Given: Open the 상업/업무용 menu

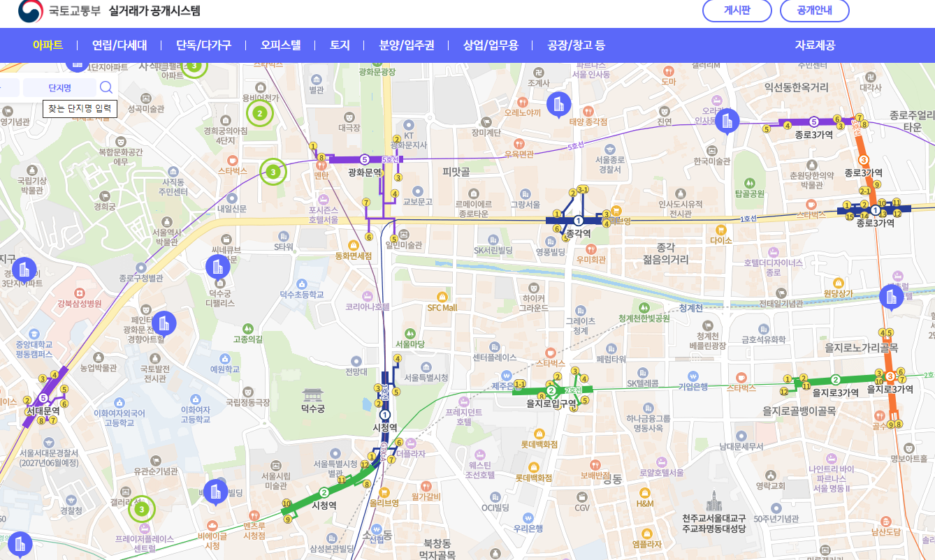Looking at the screenshot, I should [x=491, y=45].
